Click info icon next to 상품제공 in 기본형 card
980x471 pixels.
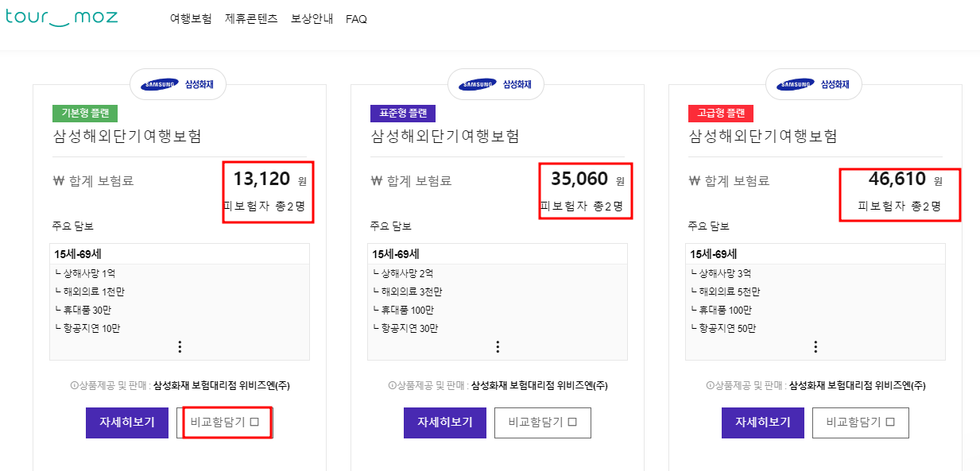coord(74,385)
